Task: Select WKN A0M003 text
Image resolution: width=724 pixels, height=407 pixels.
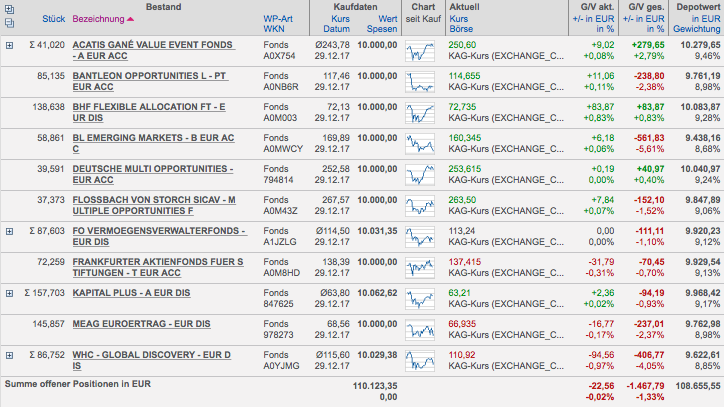Action: point(280,118)
